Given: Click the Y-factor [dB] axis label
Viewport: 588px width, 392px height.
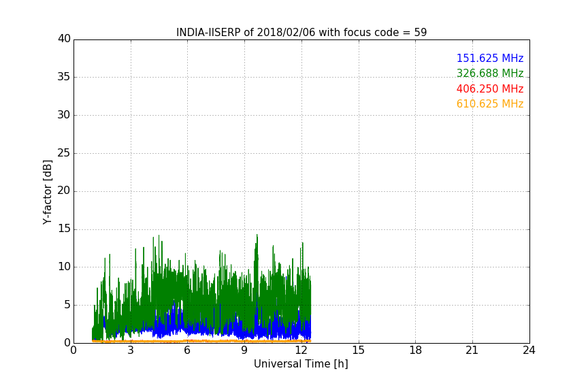Looking at the screenshot, I should (47, 192).
